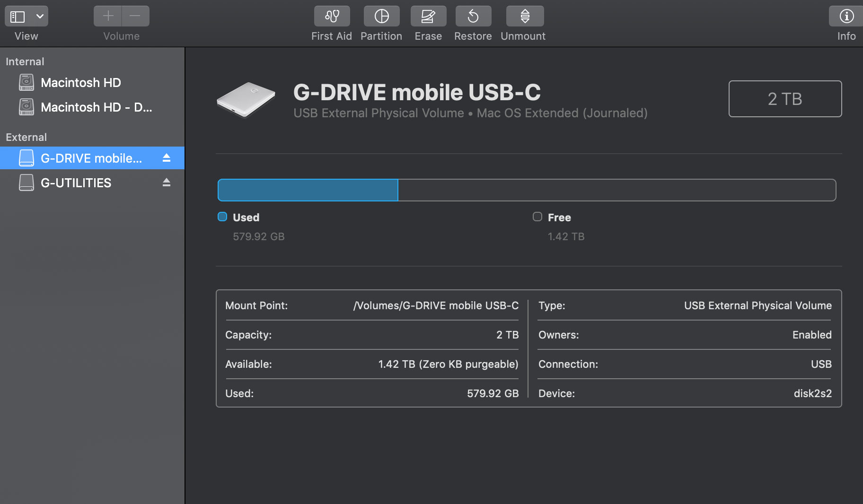Unmount the selected volume

525,16
